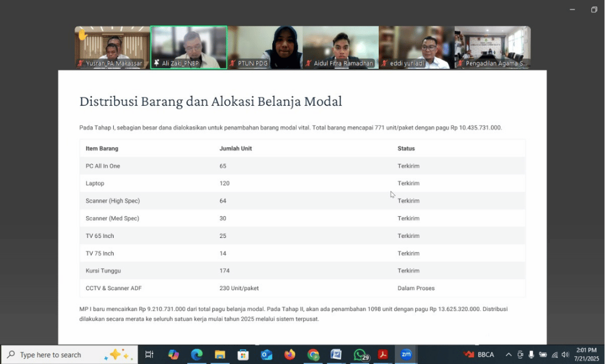Click raised hand icon on Yusran's video

pos(82,35)
